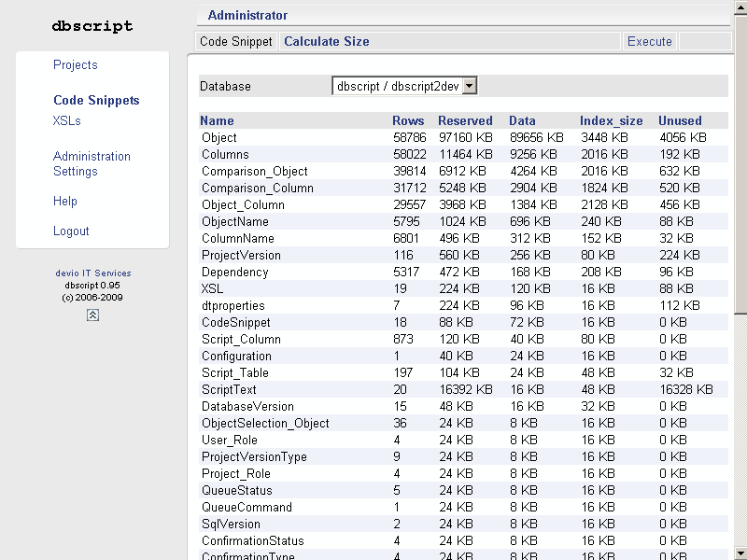Click the scrollbar up arrow
This screenshot has height=560, width=747.
[740, 7]
